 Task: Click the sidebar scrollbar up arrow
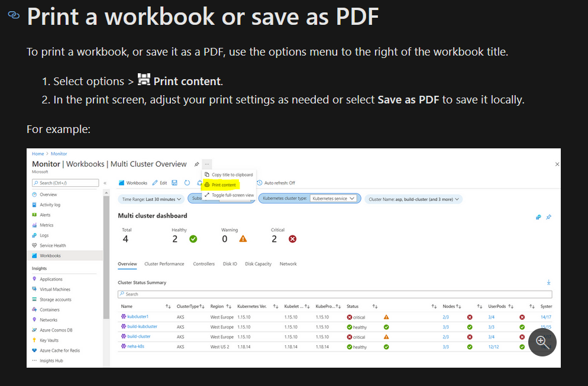[x=106, y=193]
